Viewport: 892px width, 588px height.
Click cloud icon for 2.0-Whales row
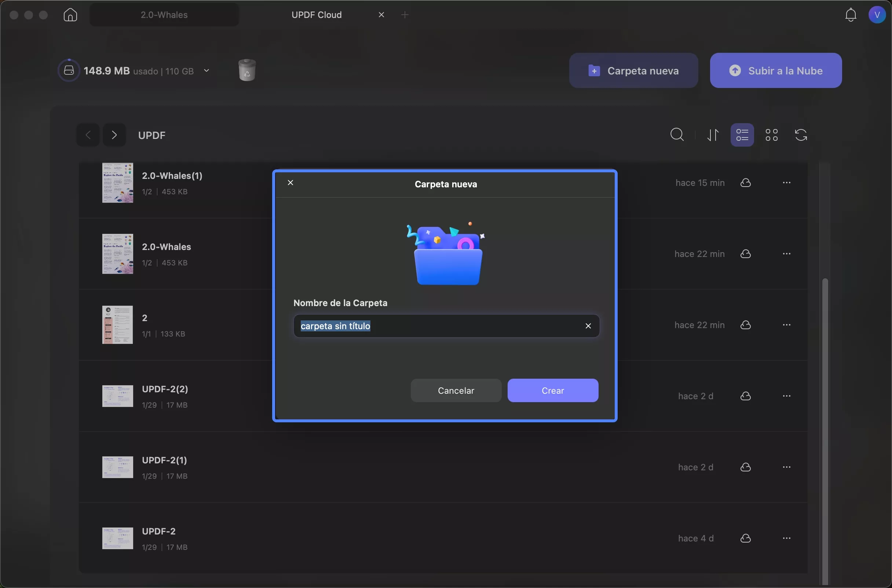click(746, 254)
